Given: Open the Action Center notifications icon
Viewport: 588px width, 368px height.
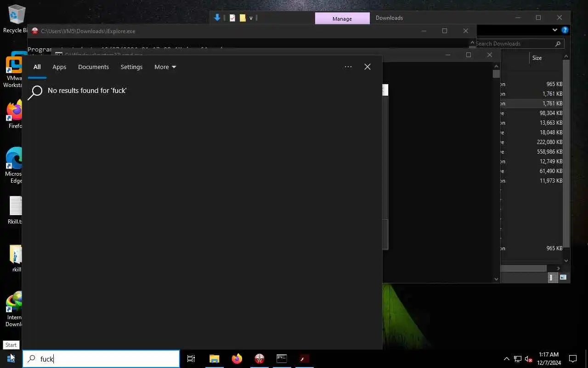Looking at the screenshot, I should click(573, 359).
